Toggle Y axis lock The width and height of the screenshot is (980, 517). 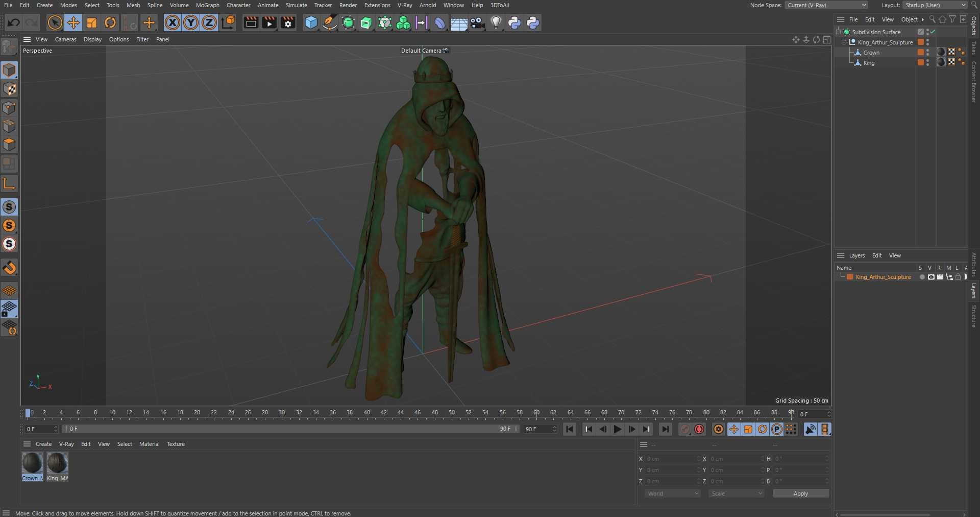191,22
